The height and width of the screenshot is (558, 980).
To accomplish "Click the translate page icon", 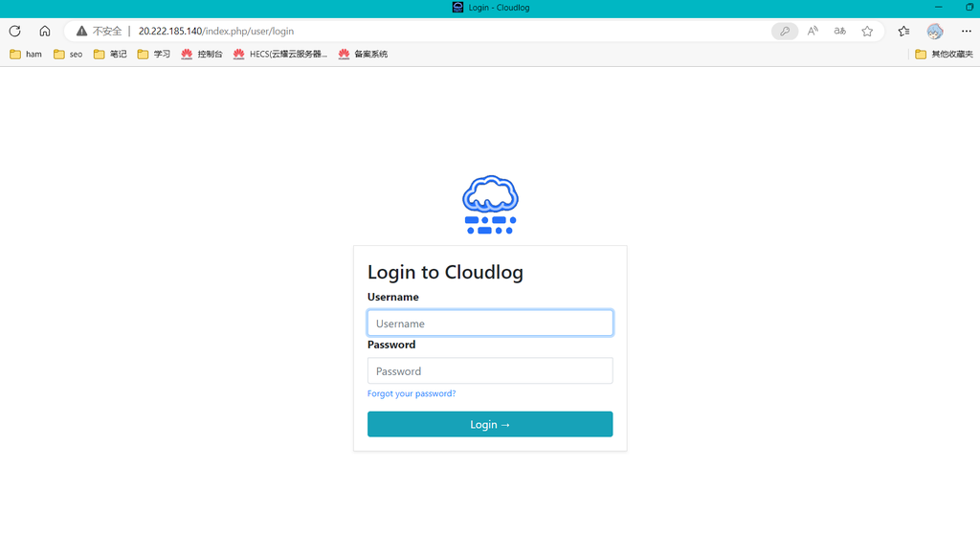I will pyautogui.click(x=840, y=31).
